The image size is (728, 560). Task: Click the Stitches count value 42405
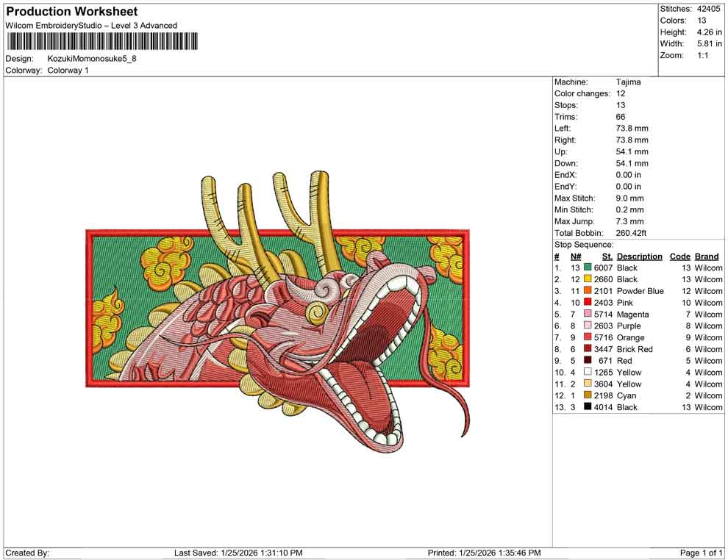[710, 9]
